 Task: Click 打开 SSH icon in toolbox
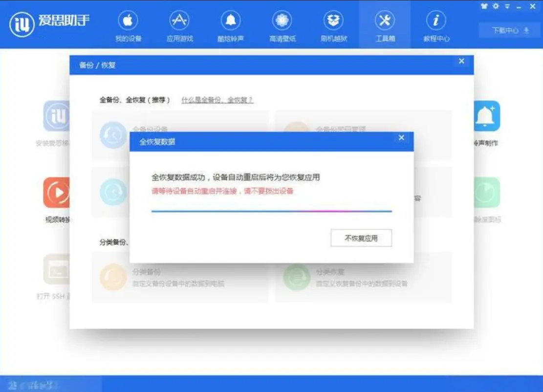tap(56, 269)
